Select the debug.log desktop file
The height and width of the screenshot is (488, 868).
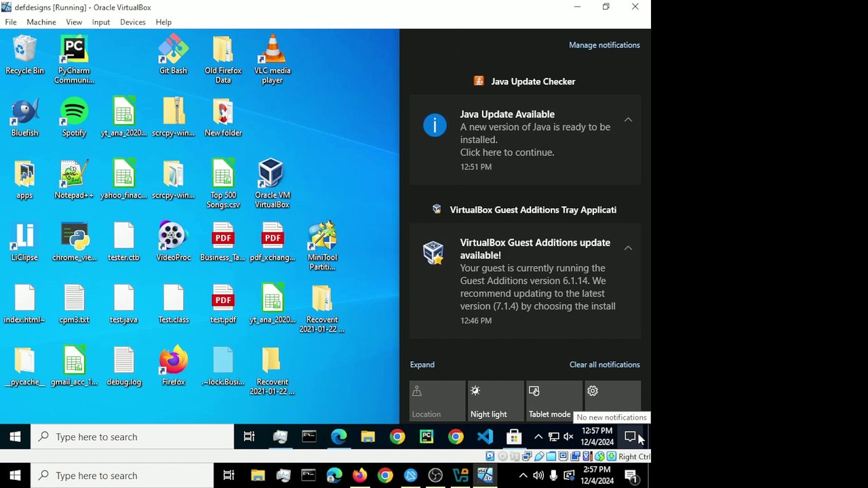[x=123, y=367]
